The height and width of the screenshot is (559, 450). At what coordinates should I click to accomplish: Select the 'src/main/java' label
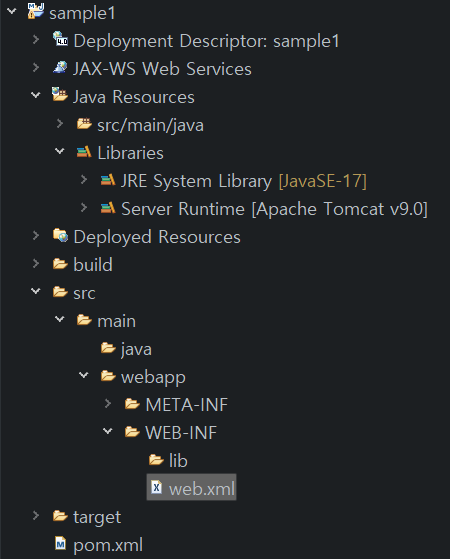click(x=150, y=125)
